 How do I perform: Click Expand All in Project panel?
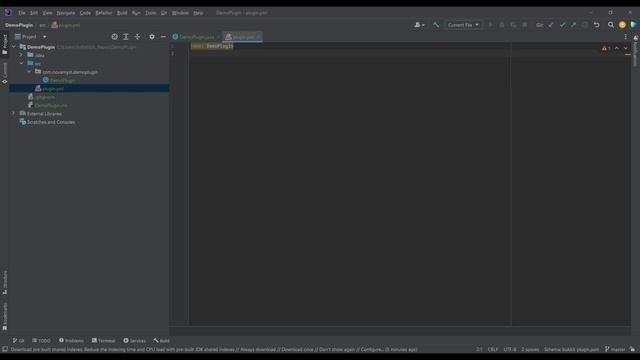pos(126,37)
